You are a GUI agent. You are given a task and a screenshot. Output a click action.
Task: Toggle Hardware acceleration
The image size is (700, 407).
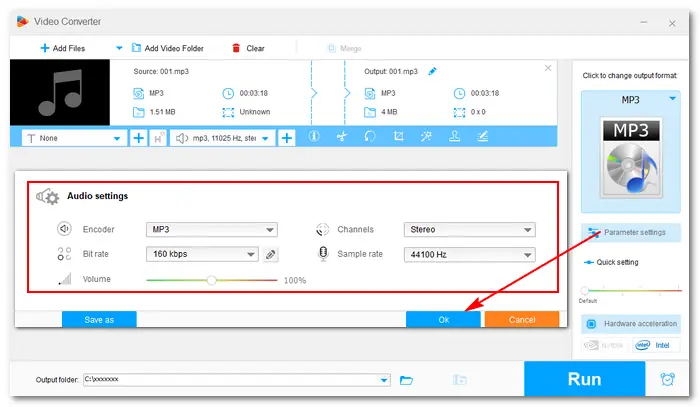631,324
